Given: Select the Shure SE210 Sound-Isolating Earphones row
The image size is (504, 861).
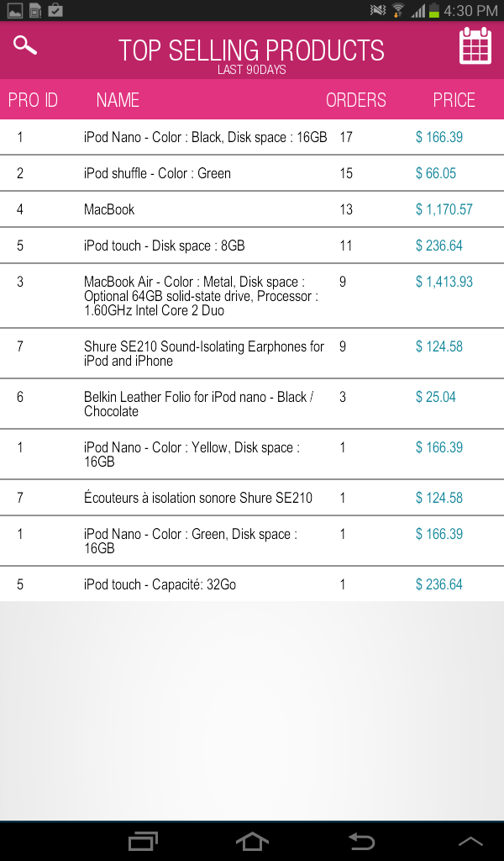Looking at the screenshot, I should coord(252,354).
